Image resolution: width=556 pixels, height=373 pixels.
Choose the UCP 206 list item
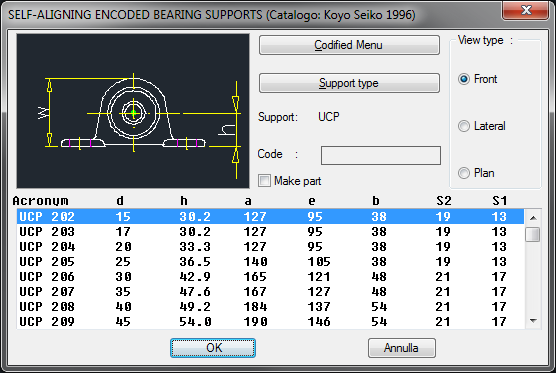coord(270,277)
